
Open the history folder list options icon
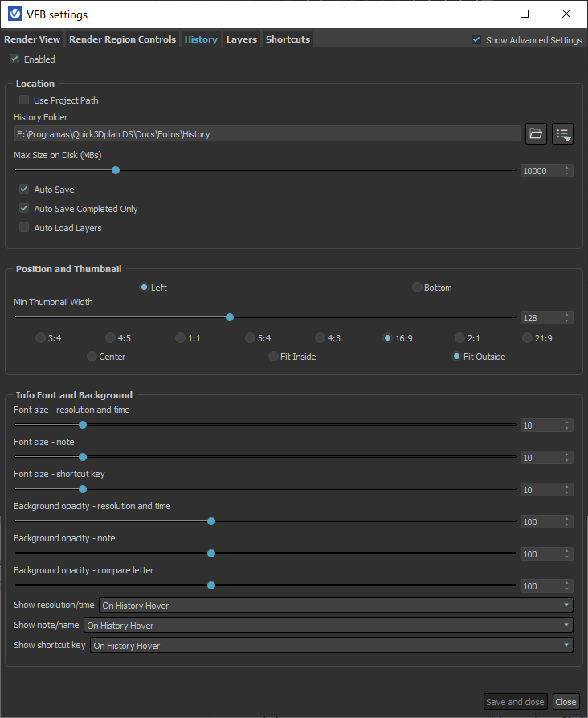point(563,133)
